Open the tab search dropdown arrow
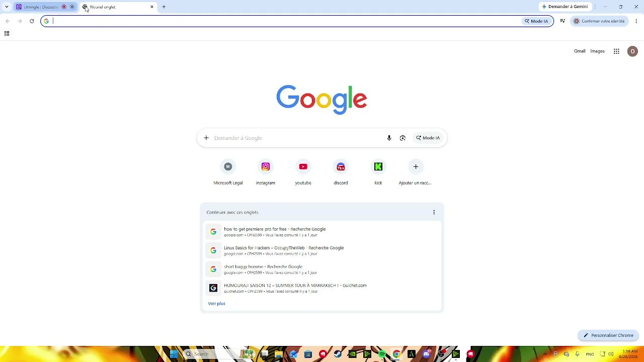Screen dimensions: 644x362 pos(7,7)
